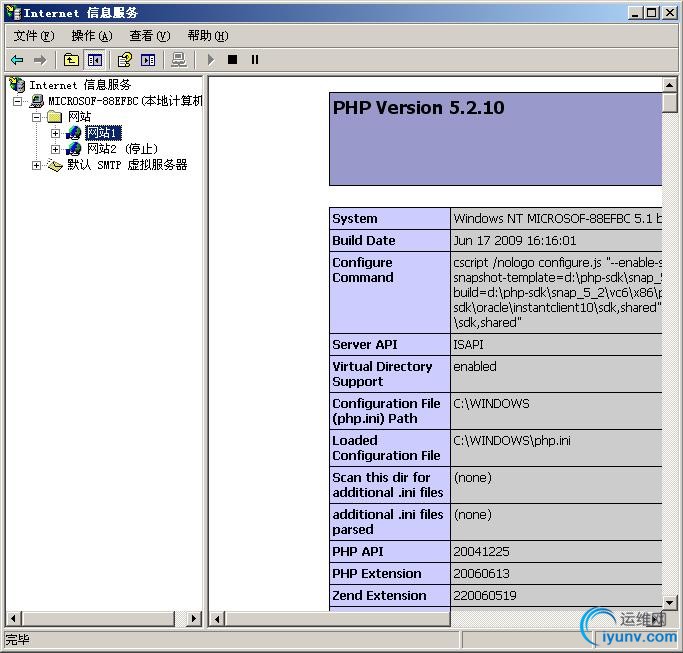The height and width of the screenshot is (653, 683).
Task: Go forward with the right arrow toolbar icon
Action: click(40, 60)
